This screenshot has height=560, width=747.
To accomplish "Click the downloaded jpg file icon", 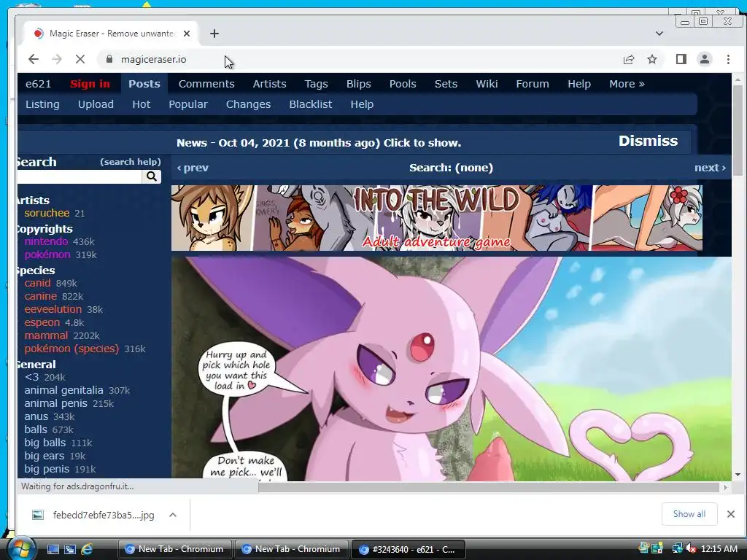I will 38,515.
